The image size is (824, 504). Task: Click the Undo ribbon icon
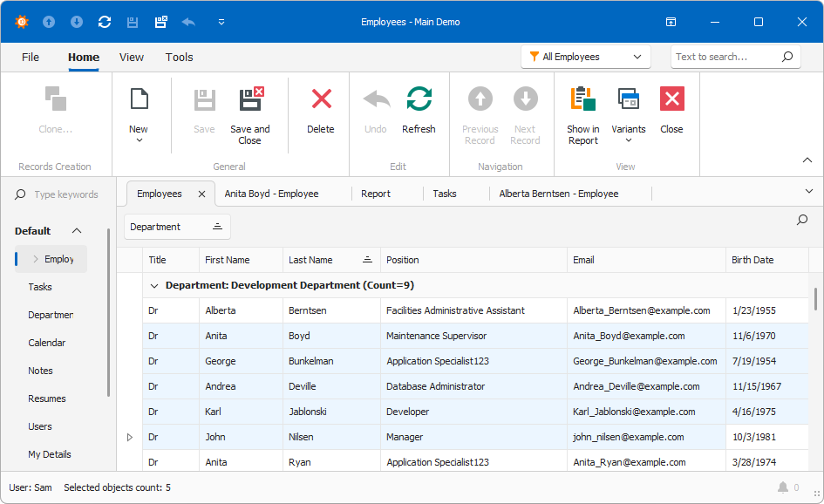tap(377, 99)
